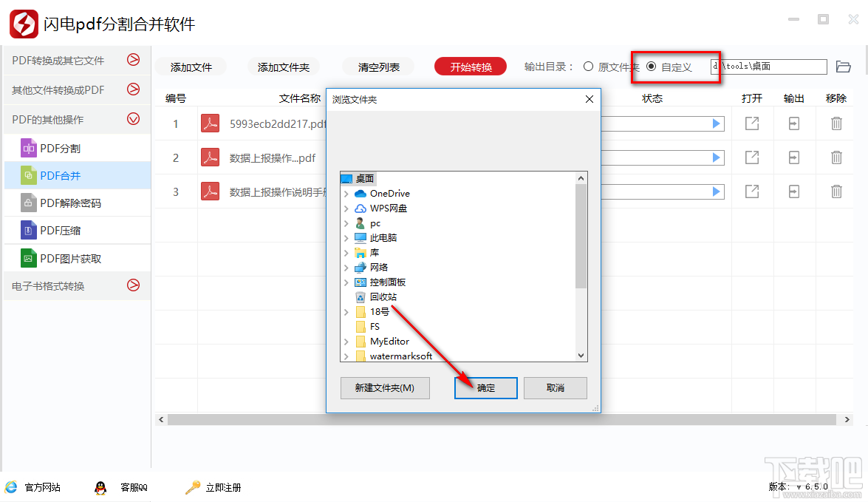Choose the 原文件夹 output option
Screen dimensions: 868x502
pos(589,66)
